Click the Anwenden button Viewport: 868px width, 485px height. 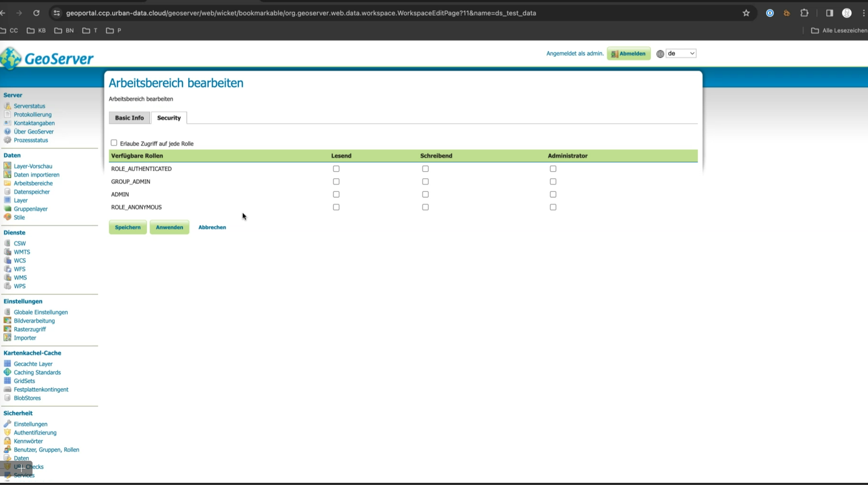[x=170, y=227]
